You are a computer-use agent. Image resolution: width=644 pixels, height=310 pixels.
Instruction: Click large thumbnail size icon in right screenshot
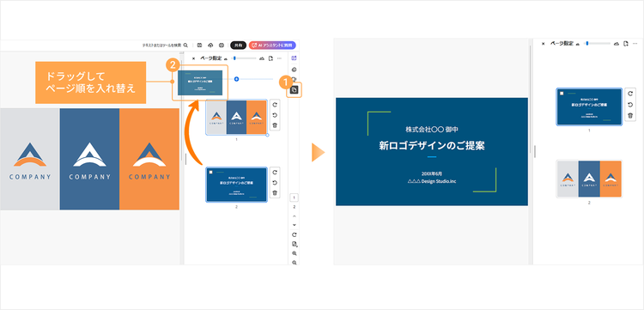pos(617,44)
